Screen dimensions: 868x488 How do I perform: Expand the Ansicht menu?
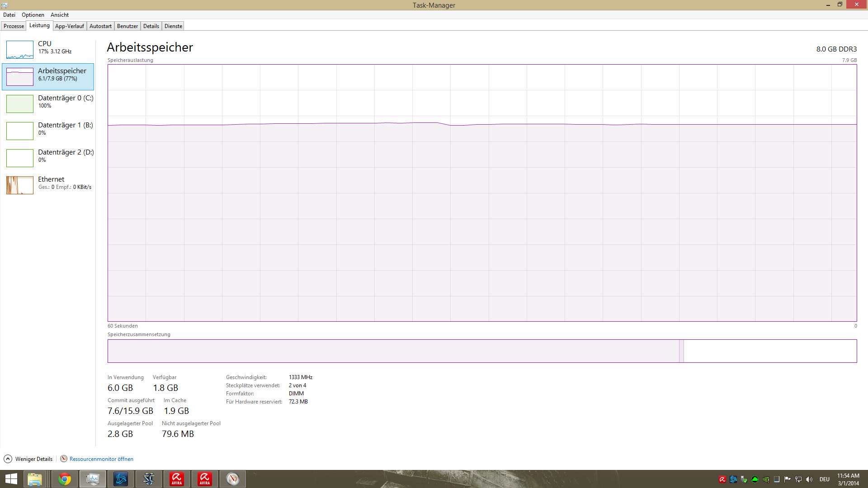[x=60, y=15]
